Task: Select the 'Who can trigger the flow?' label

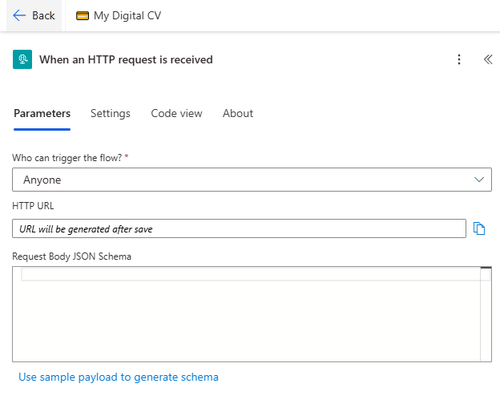Action: (67, 158)
